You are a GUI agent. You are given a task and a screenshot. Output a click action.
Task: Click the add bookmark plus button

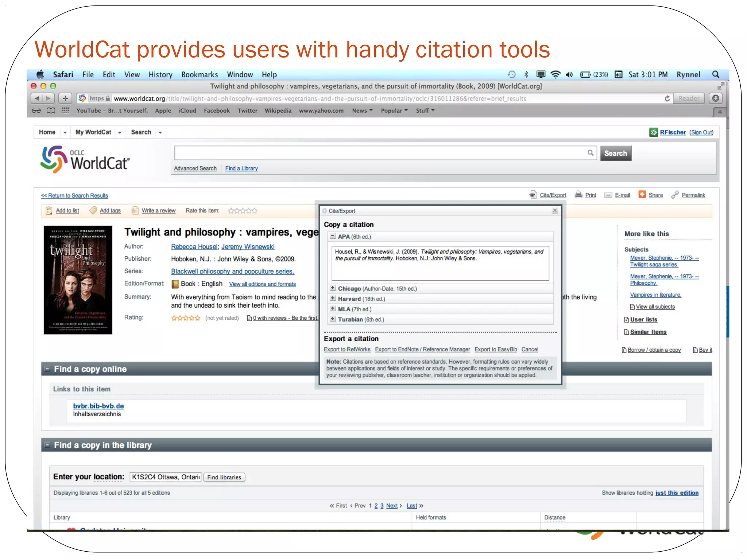pyautogui.click(x=65, y=98)
